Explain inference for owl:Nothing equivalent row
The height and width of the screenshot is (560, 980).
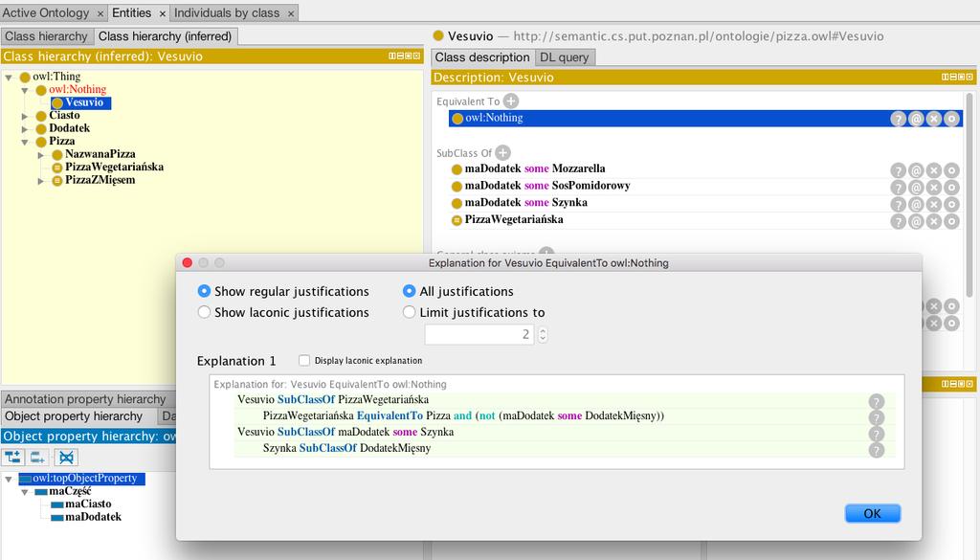pos(898,119)
